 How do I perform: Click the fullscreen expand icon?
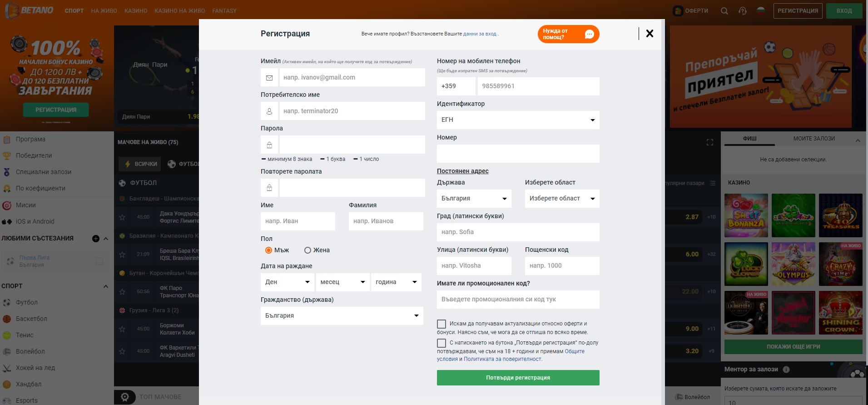click(710, 142)
